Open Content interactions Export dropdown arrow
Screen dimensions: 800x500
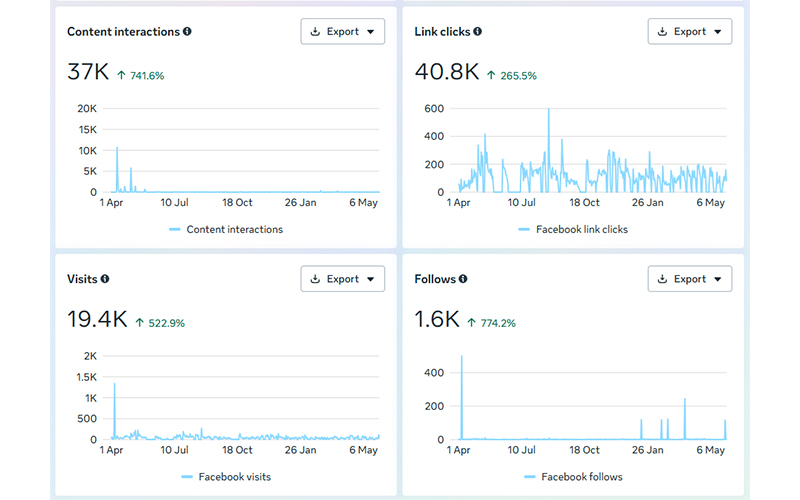tap(371, 32)
